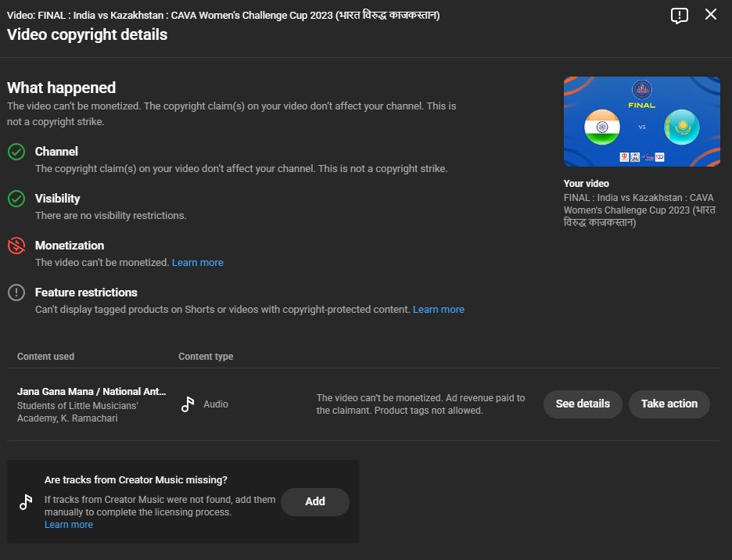This screenshot has width=732, height=560.
Task: Select the Jana Gana Mana claim title
Action: coord(91,391)
